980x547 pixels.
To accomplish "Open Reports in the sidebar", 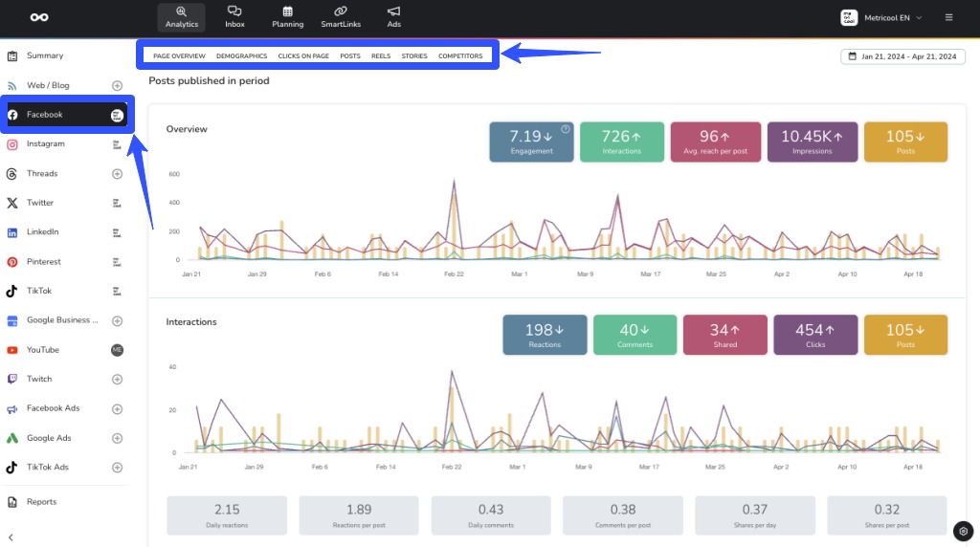I will tap(41, 502).
